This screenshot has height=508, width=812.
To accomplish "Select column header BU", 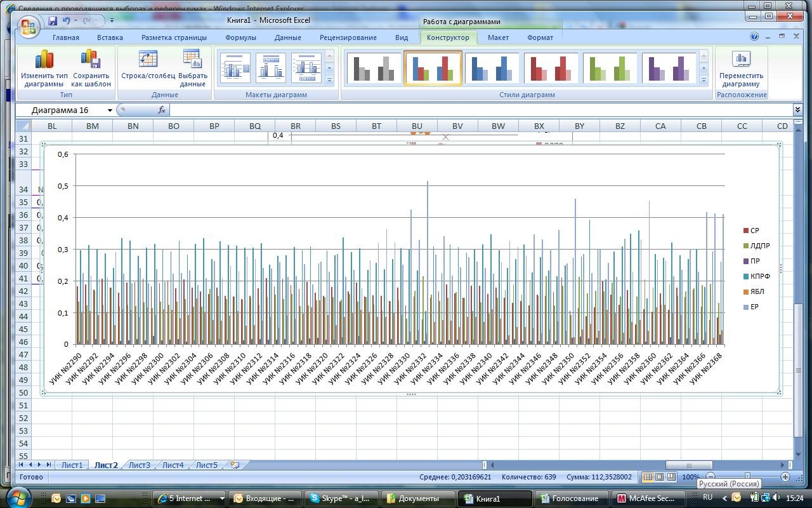I will 417,126.
